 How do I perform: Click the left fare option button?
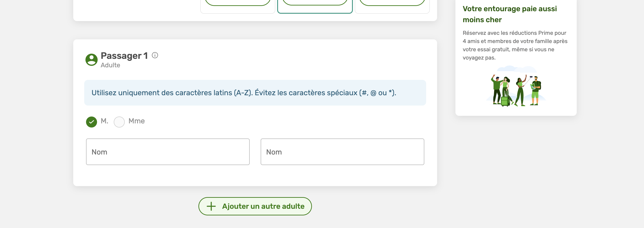click(238, 3)
